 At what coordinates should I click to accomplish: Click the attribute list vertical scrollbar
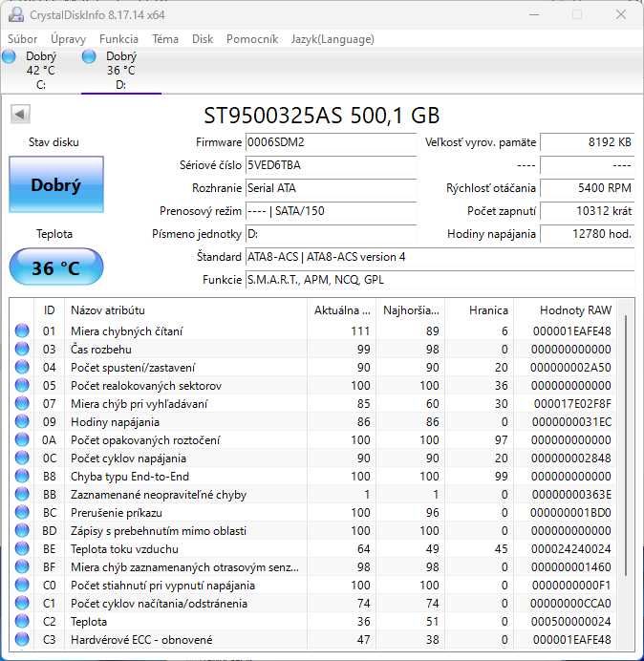[x=626, y=447]
